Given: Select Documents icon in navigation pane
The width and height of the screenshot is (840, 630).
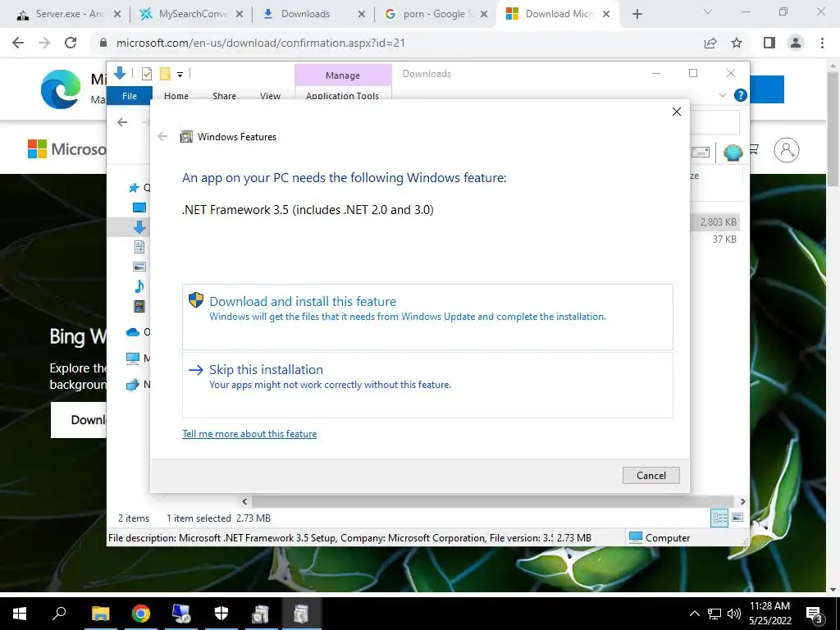Looking at the screenshot, I should tap(139, 247).
